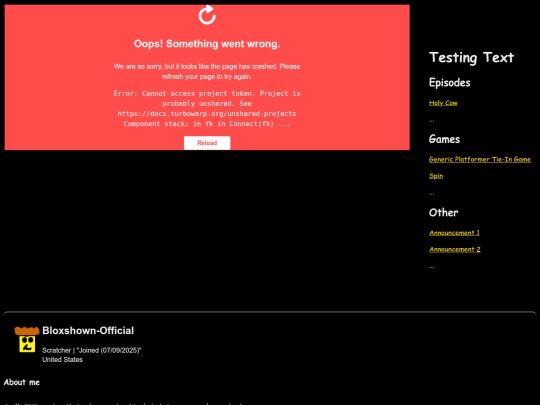
Task: Click the Episodes section heading
Action: (x=449, y=83)
